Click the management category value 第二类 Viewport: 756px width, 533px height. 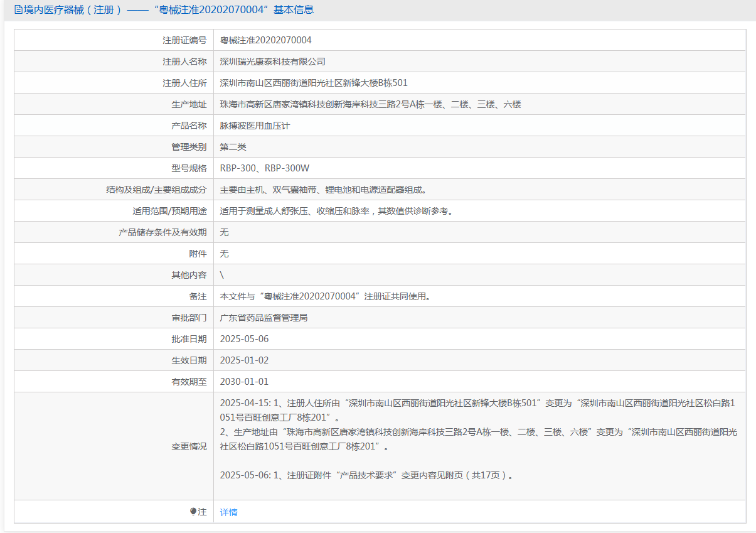click(x=233, y=147)
